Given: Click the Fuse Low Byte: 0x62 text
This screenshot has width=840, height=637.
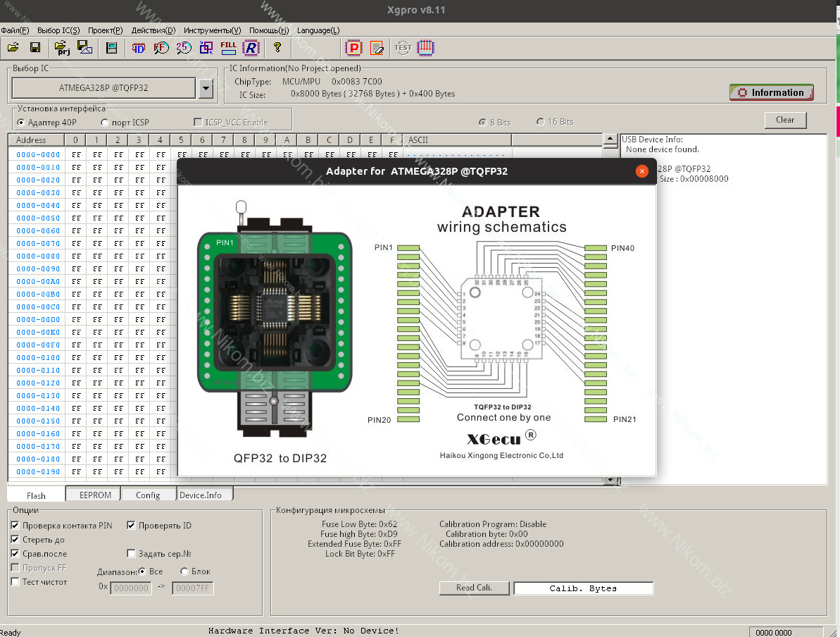Looking at the screenshot, I should click(x=360, y=524).
